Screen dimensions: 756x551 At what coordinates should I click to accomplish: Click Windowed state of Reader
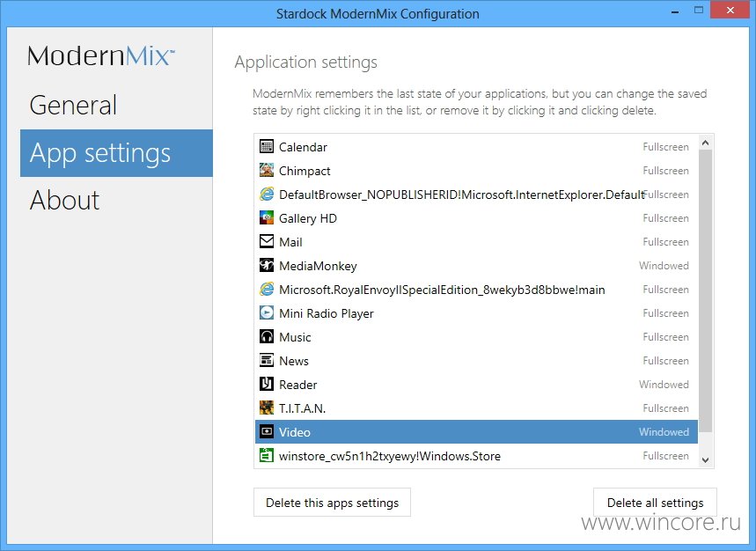664,385
